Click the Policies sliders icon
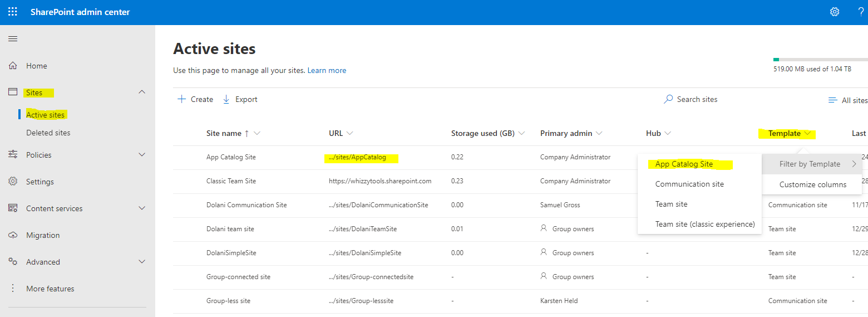Viewport: 868px width, 317px height. (13, 154)
